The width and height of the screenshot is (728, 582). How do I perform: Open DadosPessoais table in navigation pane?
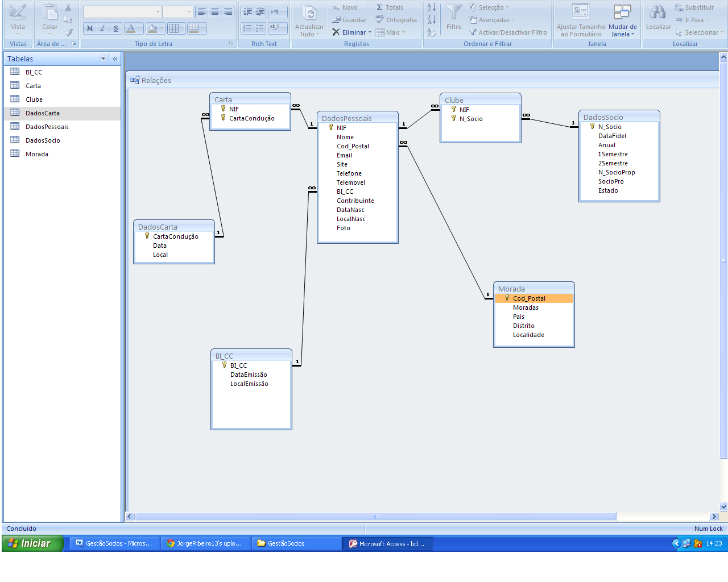click(47, 127)
